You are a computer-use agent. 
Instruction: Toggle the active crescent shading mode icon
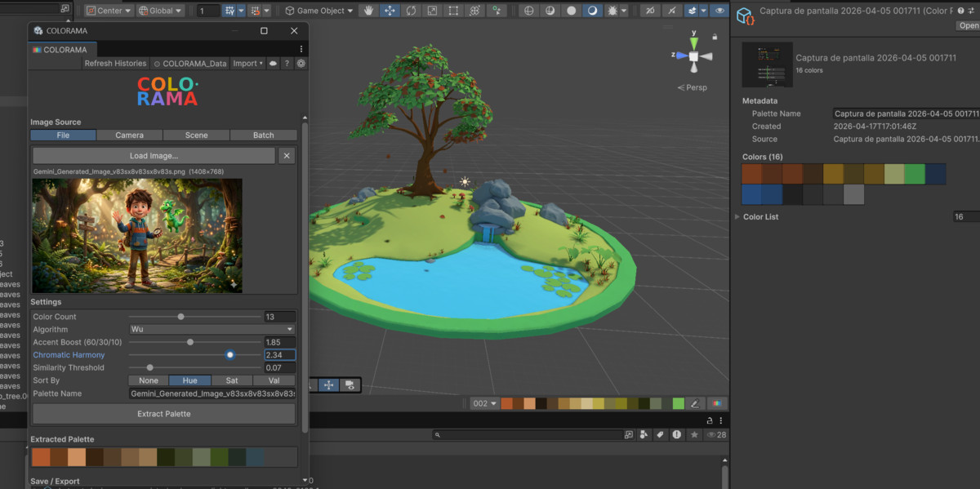point(592,11)
